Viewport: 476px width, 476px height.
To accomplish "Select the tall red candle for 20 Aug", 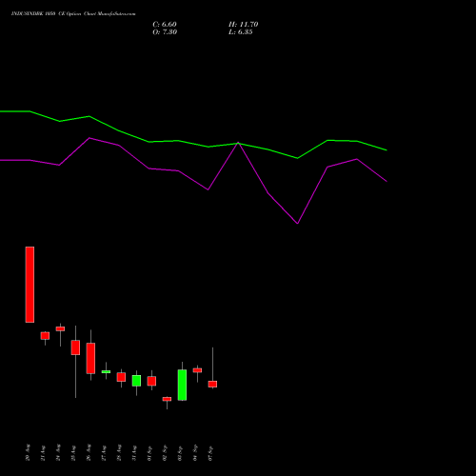I will [x=30, y=285].
